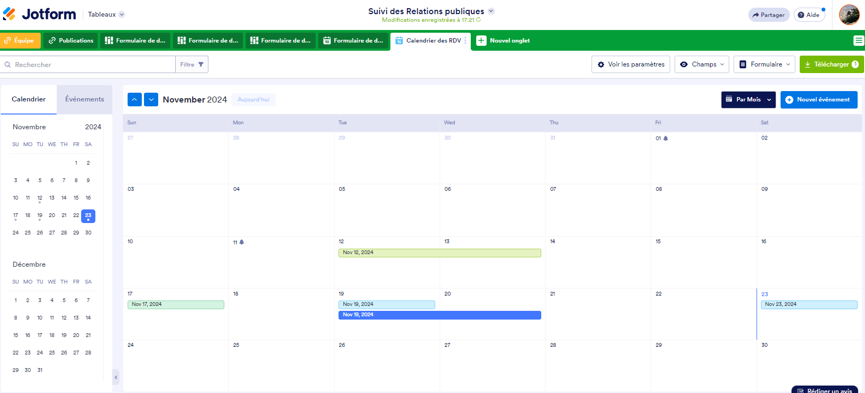Open the Calendrier des RDV tab options menu
865x393 pixels.
point(465,40)
